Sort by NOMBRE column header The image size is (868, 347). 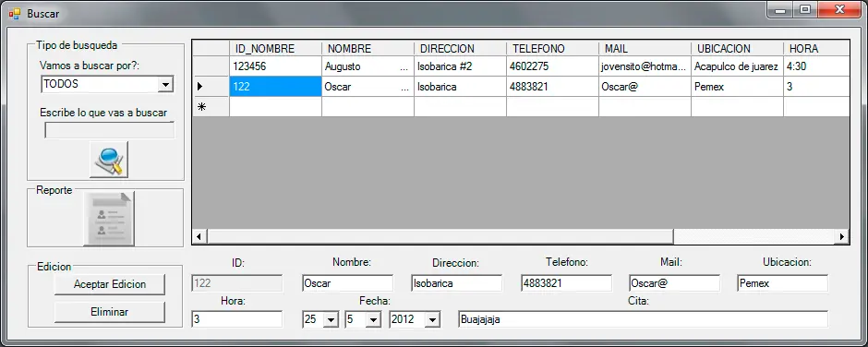368,49
